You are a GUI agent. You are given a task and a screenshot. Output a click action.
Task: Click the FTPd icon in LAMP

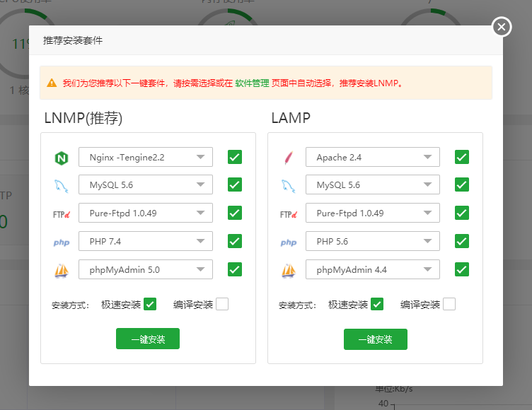pyautogui.click(x=289, y=214)
